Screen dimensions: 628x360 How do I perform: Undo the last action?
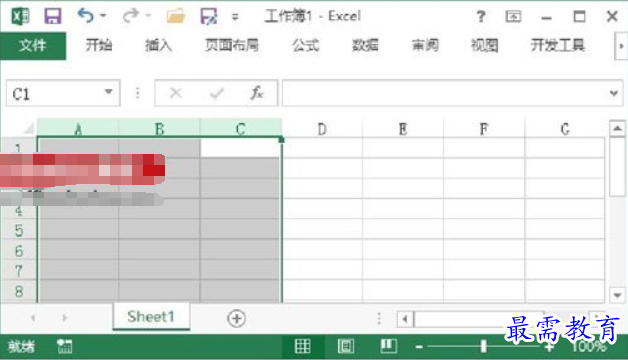point(85,16)
